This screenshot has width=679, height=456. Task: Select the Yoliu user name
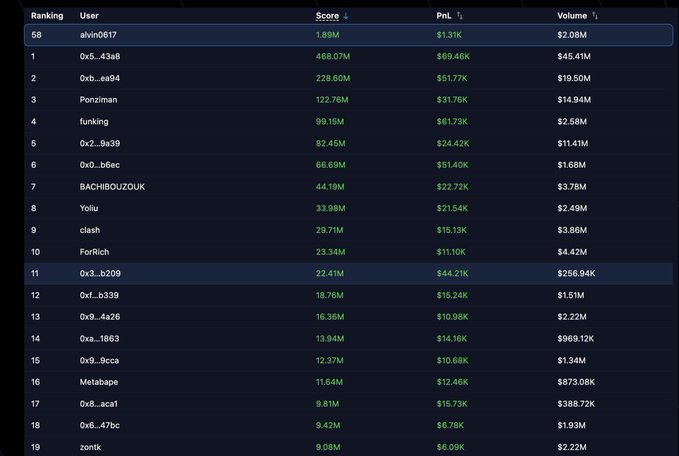(x=89, y=208)
